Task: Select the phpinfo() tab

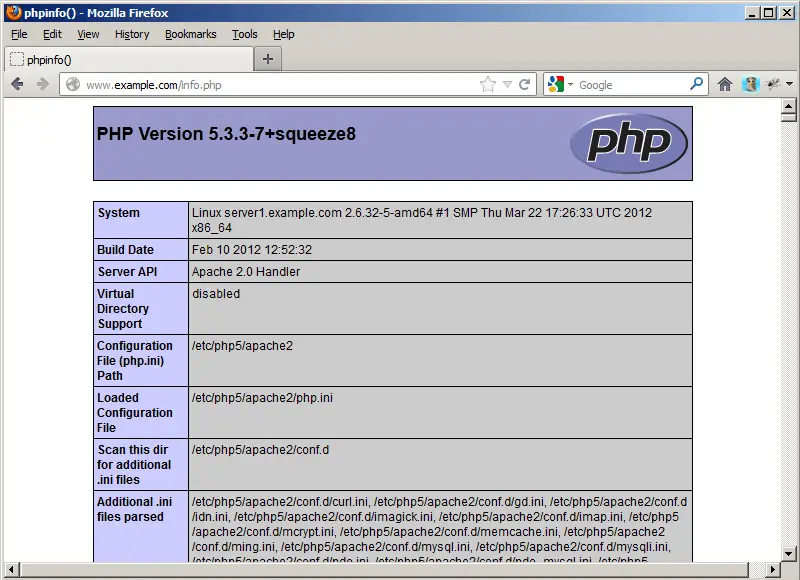Action: pos(129,60)
